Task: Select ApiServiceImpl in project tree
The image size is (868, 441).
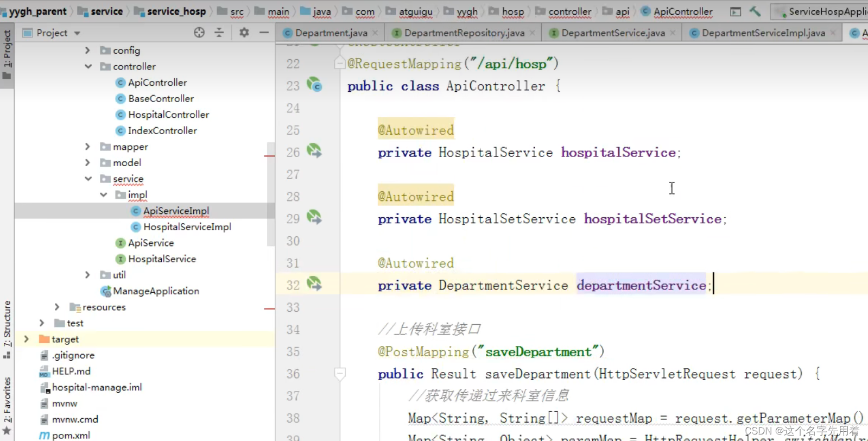Action: click(x=170, y=211)
